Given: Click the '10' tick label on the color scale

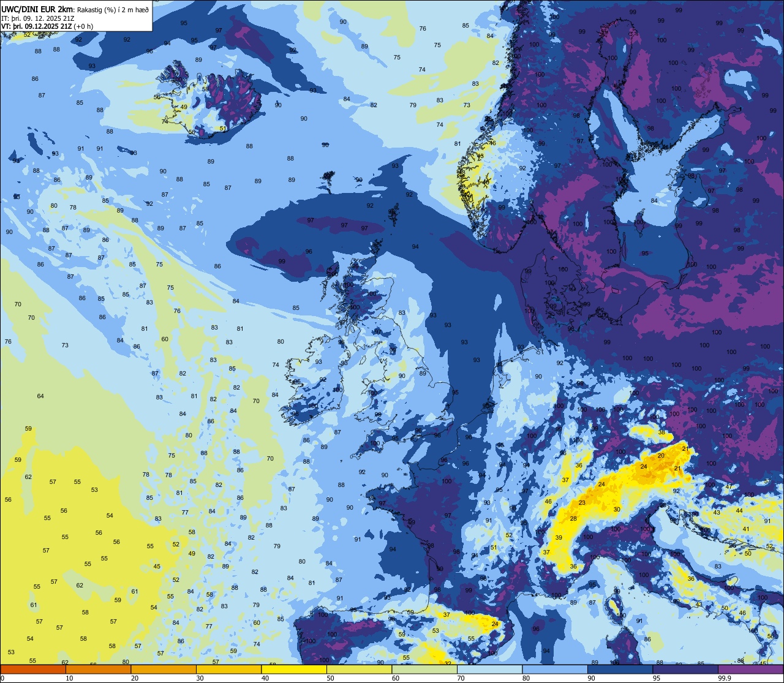Looking at the screenshot, I should (x=70, y=678).
